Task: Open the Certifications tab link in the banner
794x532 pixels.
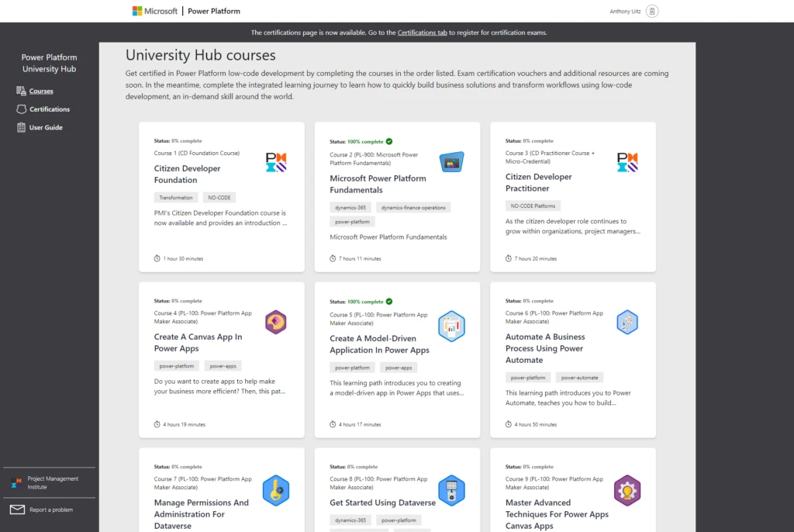Action: [422, 33]
